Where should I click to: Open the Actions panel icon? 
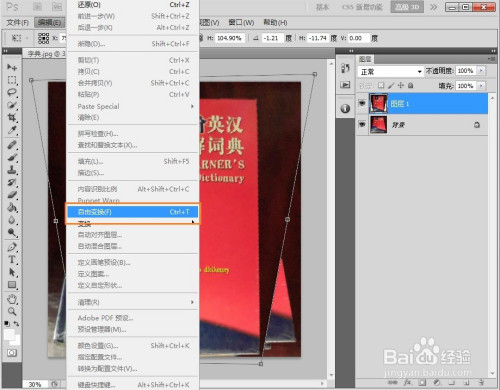[345, 85]
